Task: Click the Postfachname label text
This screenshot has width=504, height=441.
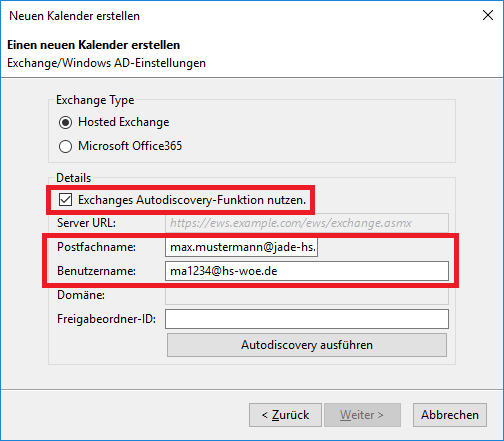Action: coord(96,247)
